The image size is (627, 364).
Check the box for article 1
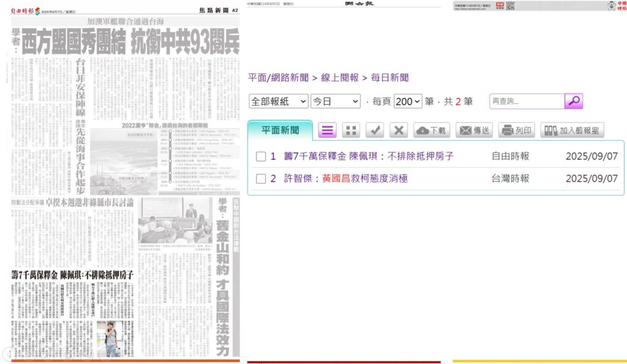[261, 157]
